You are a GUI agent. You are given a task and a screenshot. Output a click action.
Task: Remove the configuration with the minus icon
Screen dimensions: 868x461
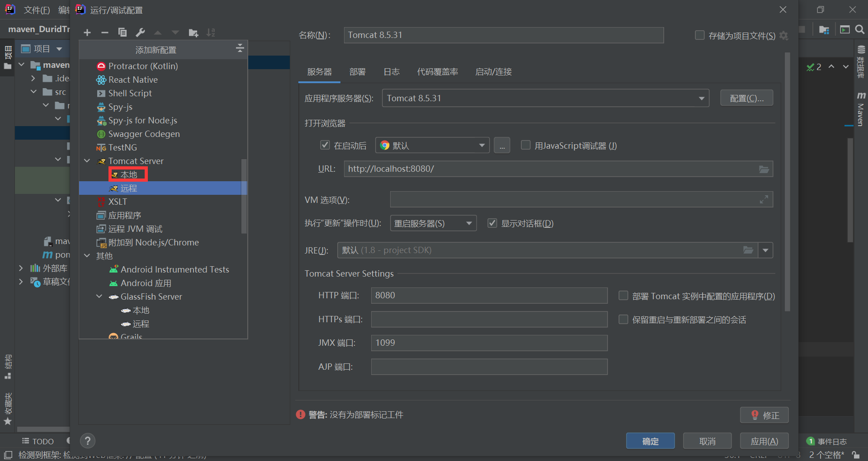click(x=105, y=33)
